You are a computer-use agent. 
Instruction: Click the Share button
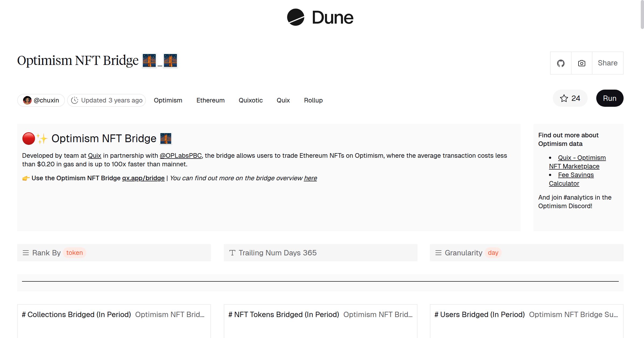pyautogui.click(x=608, y=63)
